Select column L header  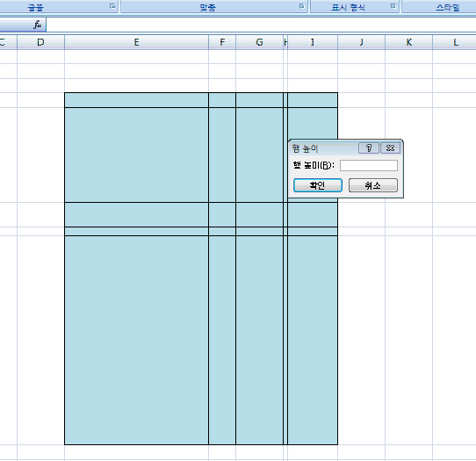[455, 42]
